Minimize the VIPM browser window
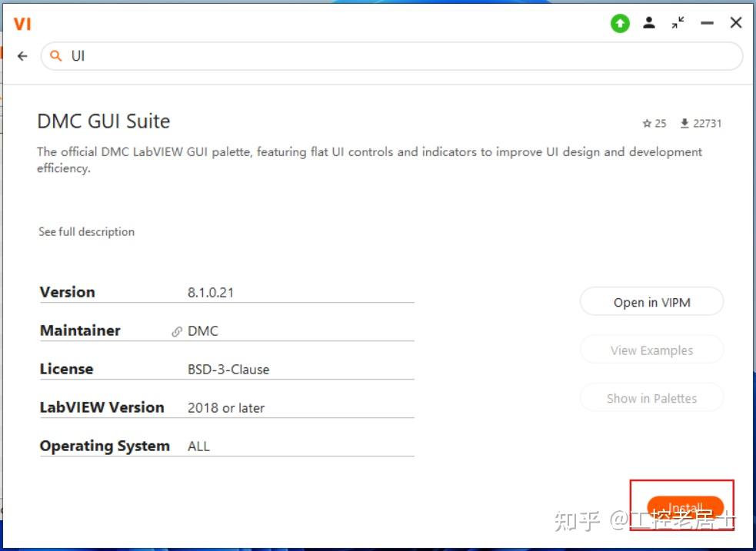The width and height of the screenshot is (756, 551). (x=707, y=22)
